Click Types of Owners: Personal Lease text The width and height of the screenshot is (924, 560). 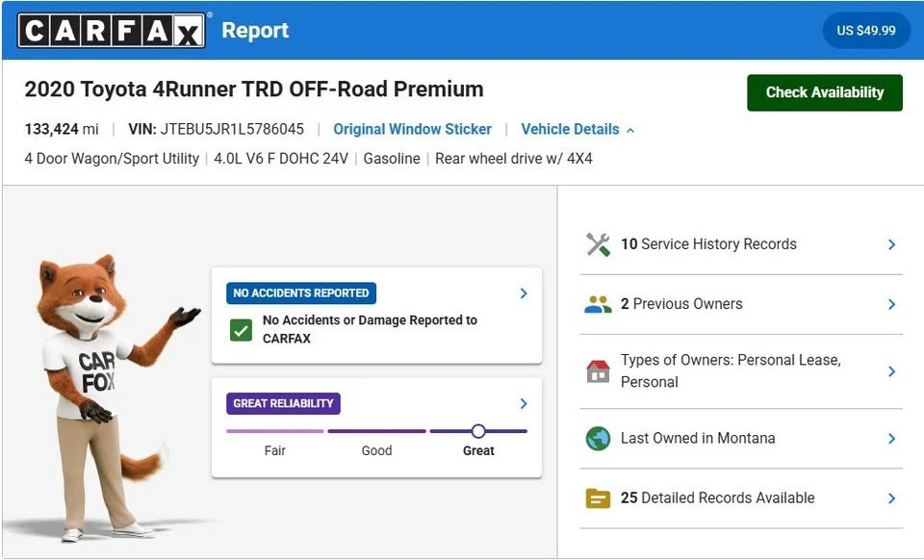coord(731,370)
